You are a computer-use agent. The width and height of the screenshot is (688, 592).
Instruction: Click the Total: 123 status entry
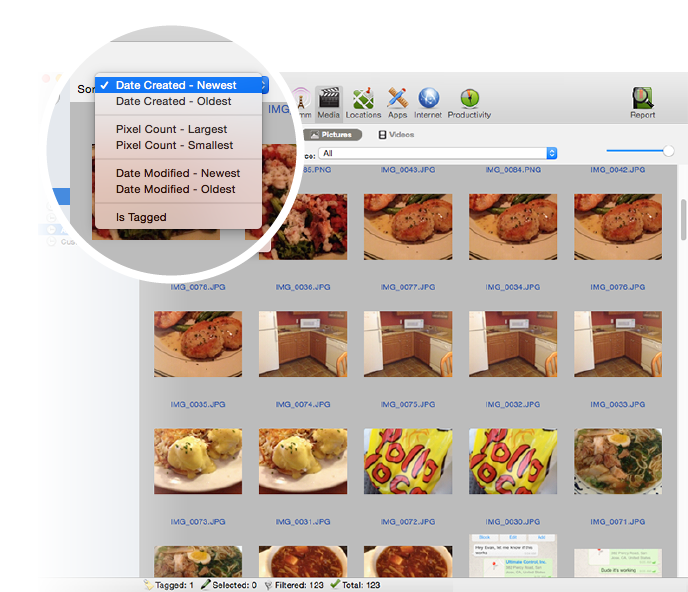click(356, 585)
